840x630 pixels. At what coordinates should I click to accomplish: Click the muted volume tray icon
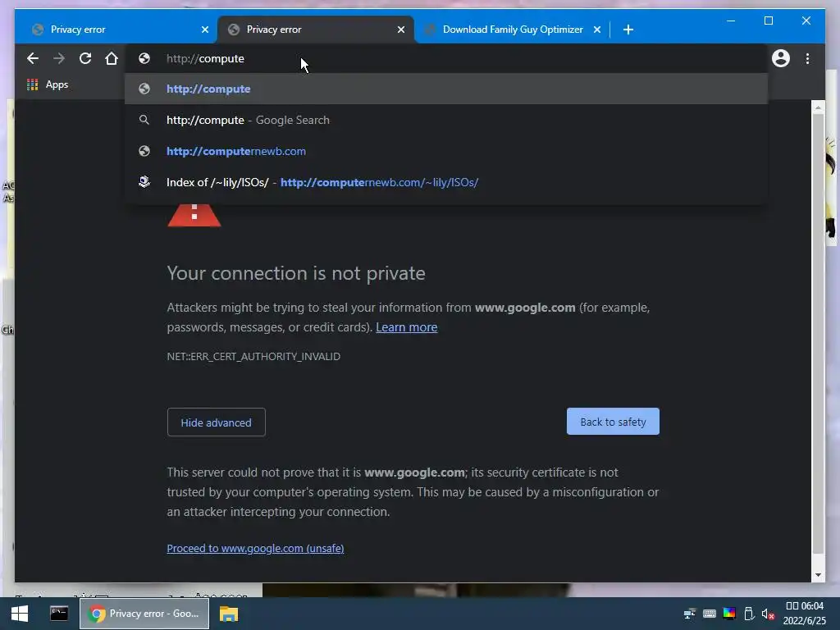tap(768, 614)
